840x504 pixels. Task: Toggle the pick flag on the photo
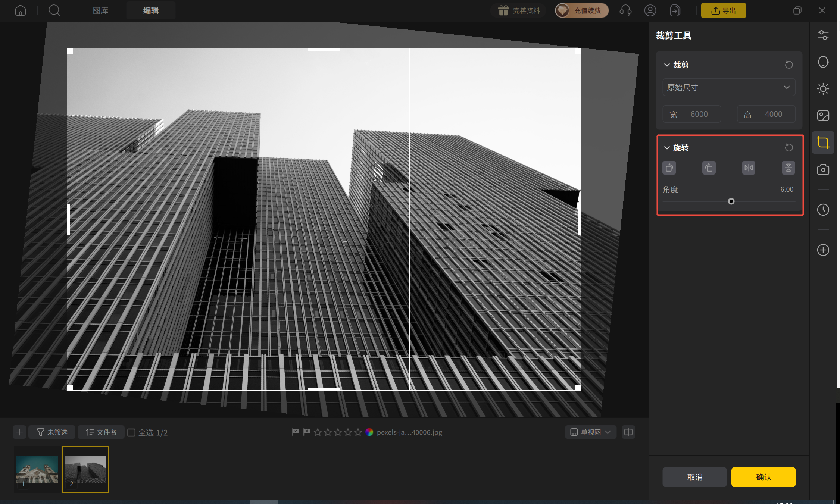point(295,432)
